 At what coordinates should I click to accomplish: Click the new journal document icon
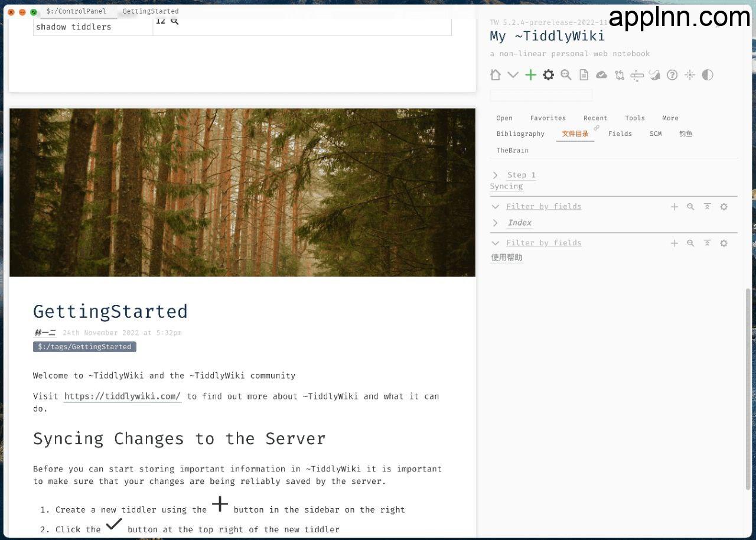click(584, 75)
